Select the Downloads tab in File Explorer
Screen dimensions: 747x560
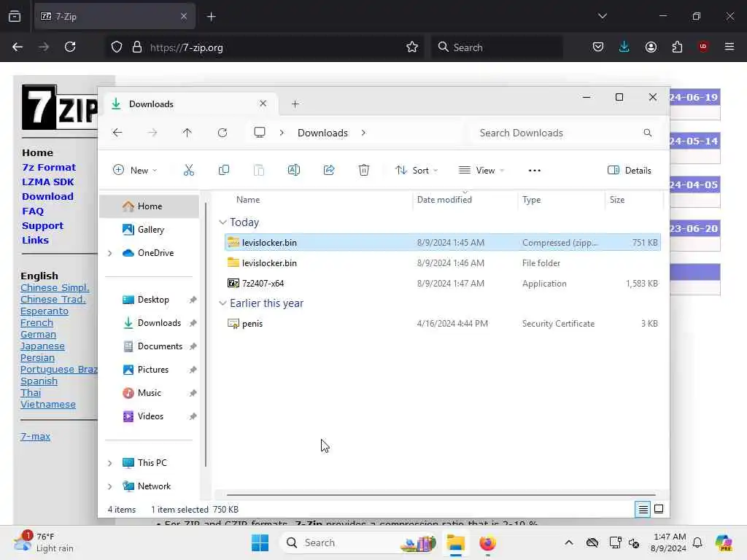(x=189, y=104)
